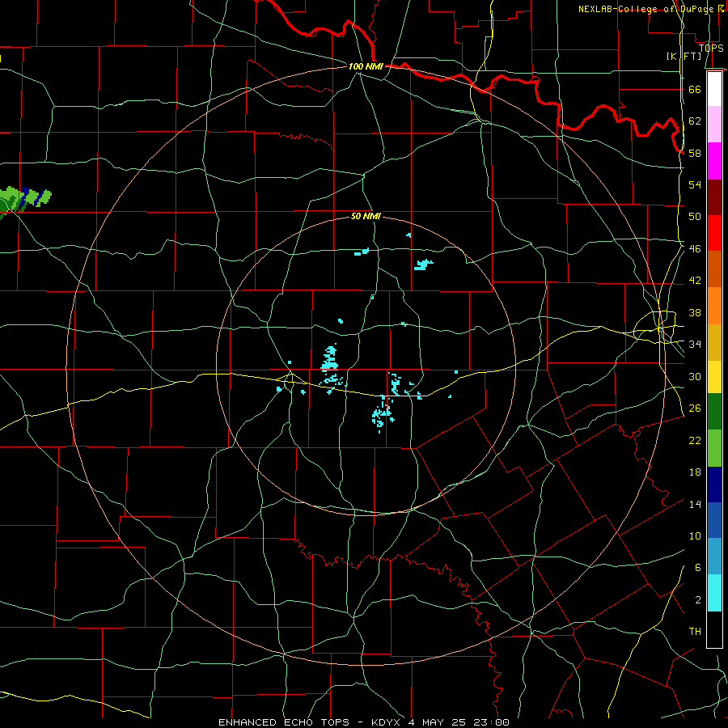Click the ENHANCED ECHO TOPS caption text
The width and height of the screenshot is (728, 728).
click(283, 722)
